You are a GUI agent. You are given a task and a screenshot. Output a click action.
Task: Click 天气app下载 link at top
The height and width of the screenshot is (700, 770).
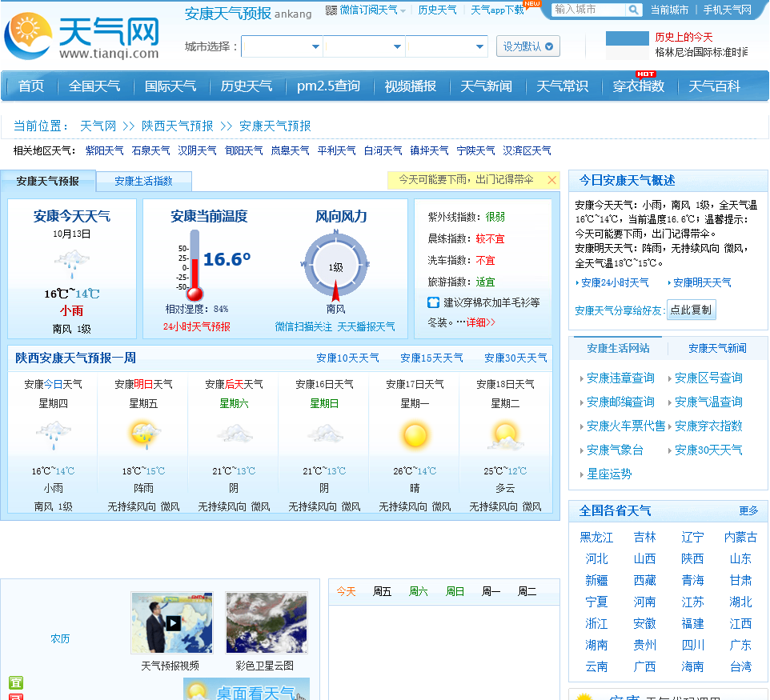[x=497, y=10]
